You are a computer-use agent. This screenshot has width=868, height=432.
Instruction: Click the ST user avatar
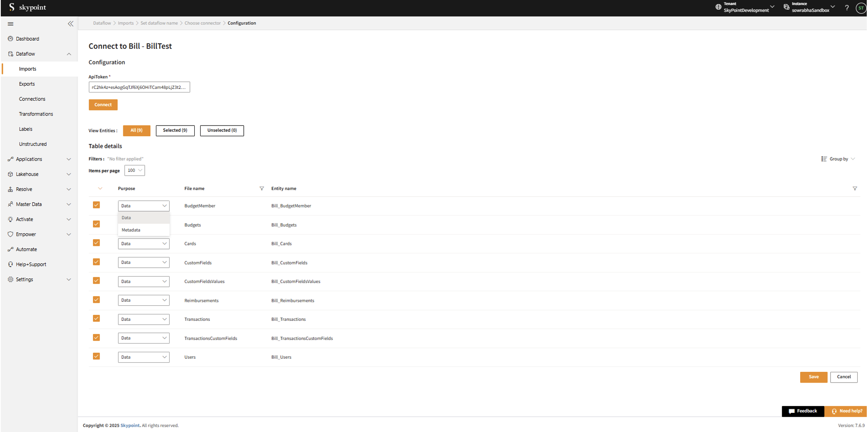(x=860, y=8)
